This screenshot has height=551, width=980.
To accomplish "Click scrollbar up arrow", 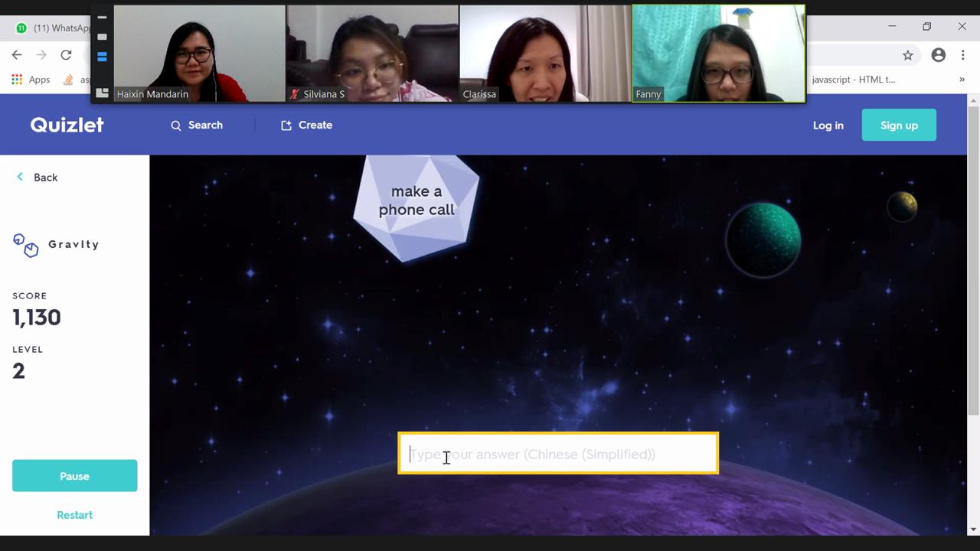I will click(x=973, y=100).
